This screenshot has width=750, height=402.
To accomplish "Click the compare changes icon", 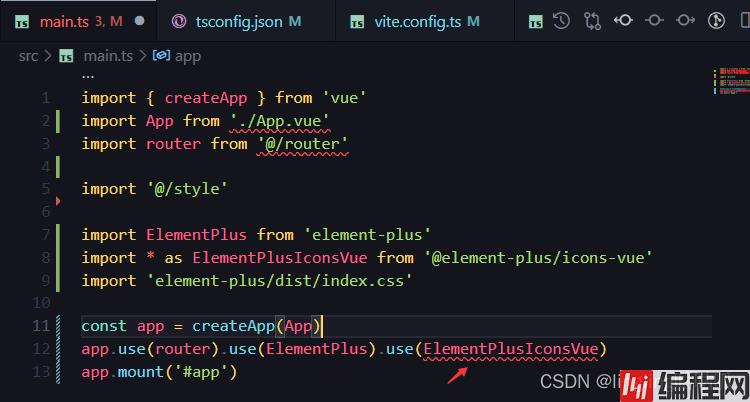I will point(592,20).
